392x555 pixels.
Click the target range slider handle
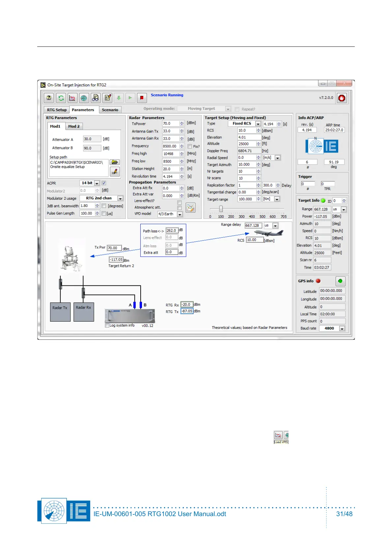pyautogui.click(x=221, y=209)
